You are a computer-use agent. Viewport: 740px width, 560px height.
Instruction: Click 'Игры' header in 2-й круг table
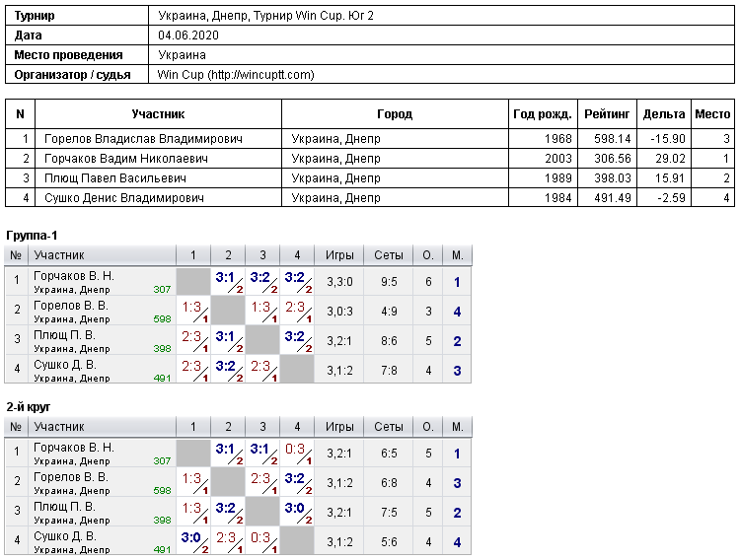click(339, 427)
